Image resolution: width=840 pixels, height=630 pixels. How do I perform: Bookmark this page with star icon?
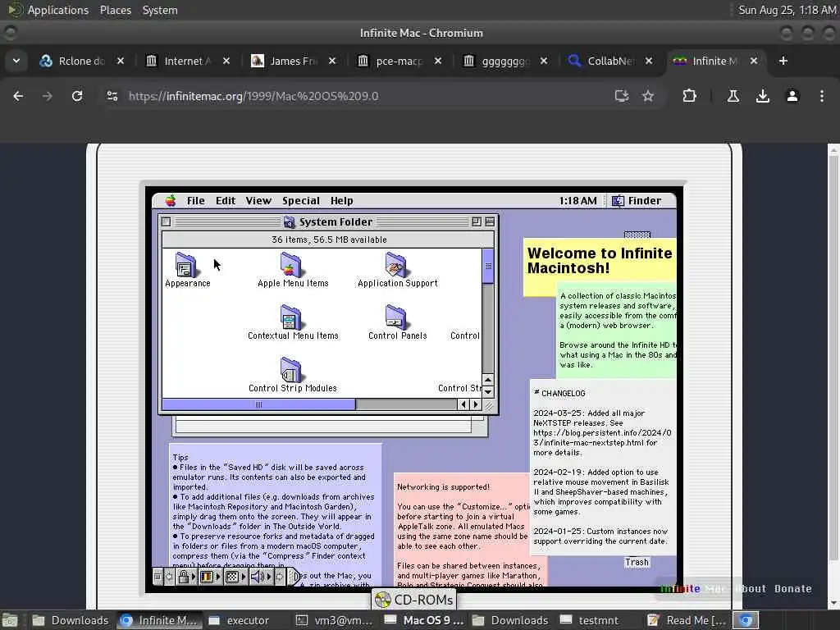[x=648, y=96]
